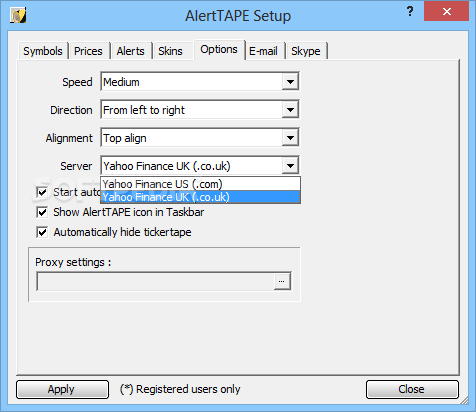Disable Automatically hide tickertape option

[x=42, y=232]
